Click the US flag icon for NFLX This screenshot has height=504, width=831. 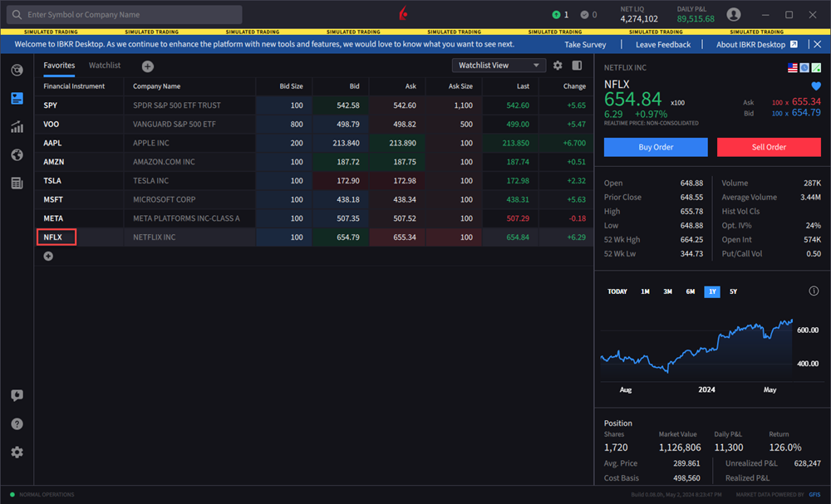point(793,68)
